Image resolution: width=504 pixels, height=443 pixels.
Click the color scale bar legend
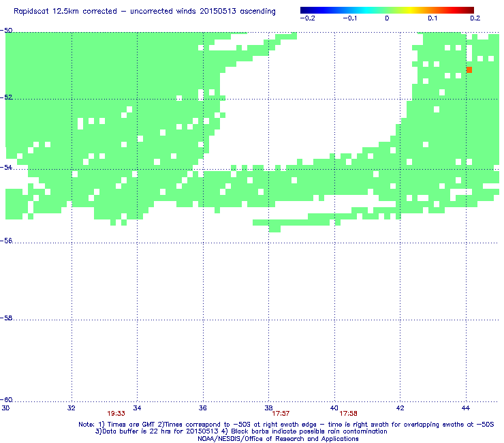(387, 10)
